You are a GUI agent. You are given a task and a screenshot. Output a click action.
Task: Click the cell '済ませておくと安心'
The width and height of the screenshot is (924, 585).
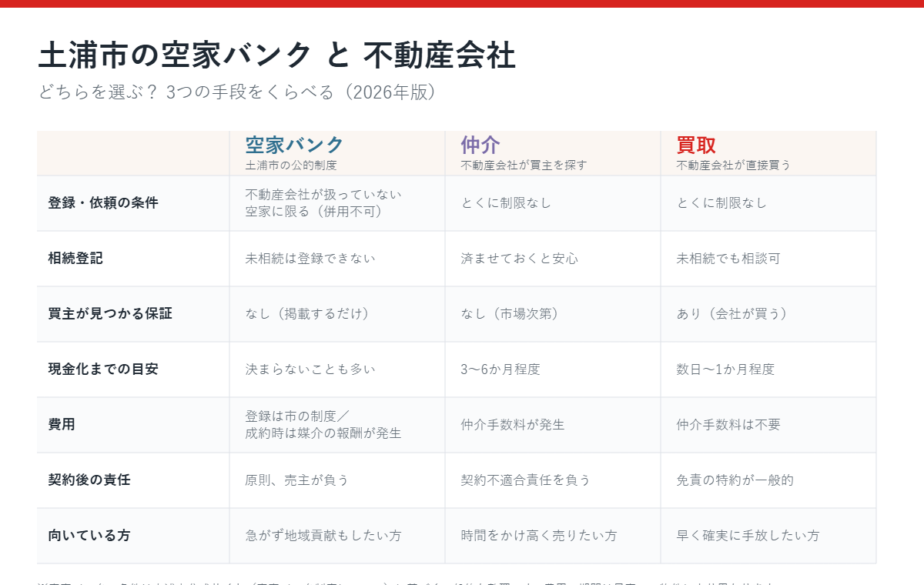tap(519, 259)
